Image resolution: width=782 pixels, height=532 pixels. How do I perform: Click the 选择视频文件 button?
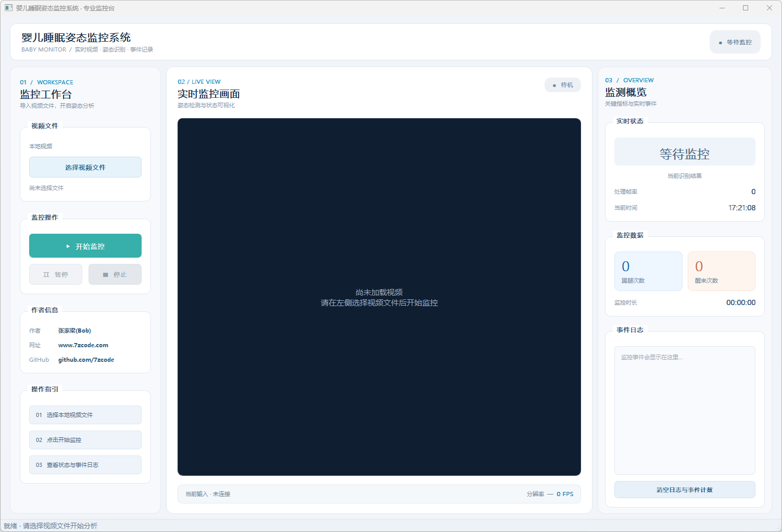85,167
